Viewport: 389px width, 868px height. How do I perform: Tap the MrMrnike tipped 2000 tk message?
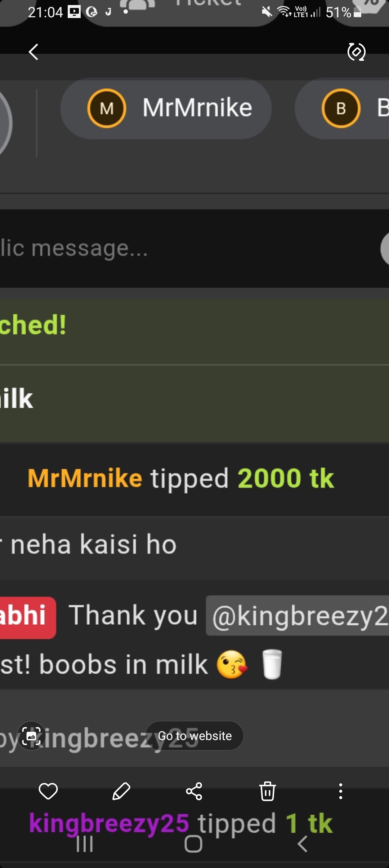tap(181, 479)
